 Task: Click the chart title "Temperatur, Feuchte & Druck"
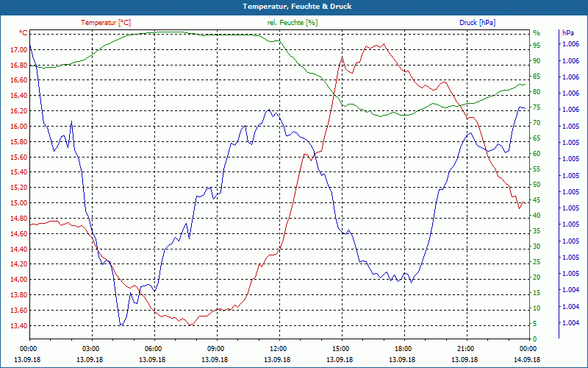pyautogui.click(x=297, y=7)
